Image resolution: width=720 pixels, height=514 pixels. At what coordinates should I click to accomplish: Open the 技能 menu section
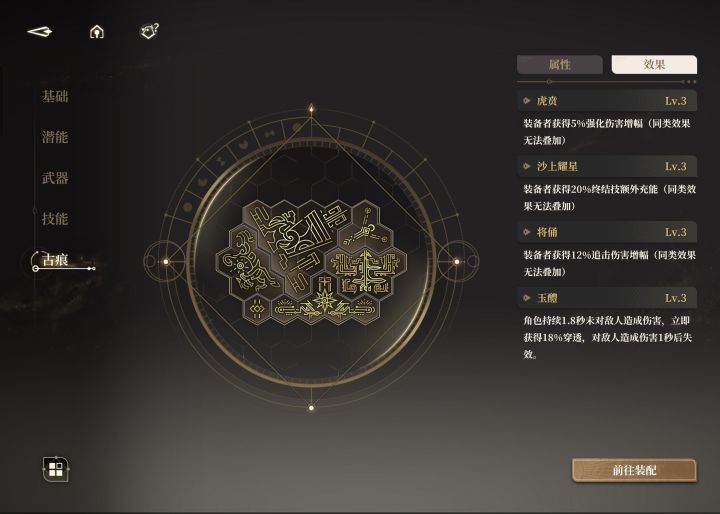click(55, 219)
